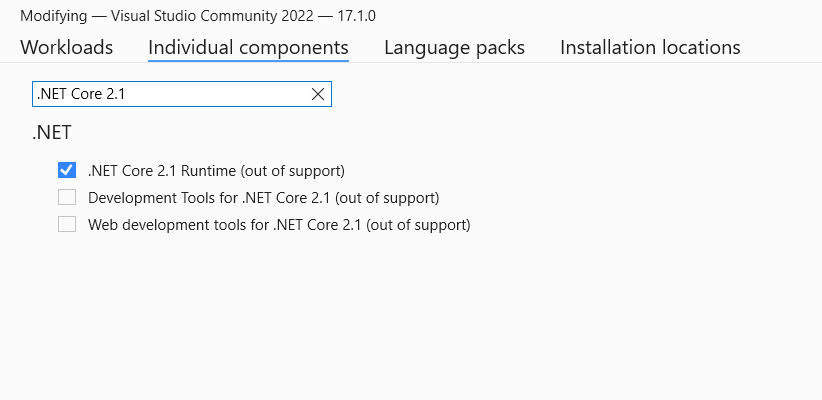Select the Individual components tab
Viewport: 822px width, 400px height.
tap(248, 47)
